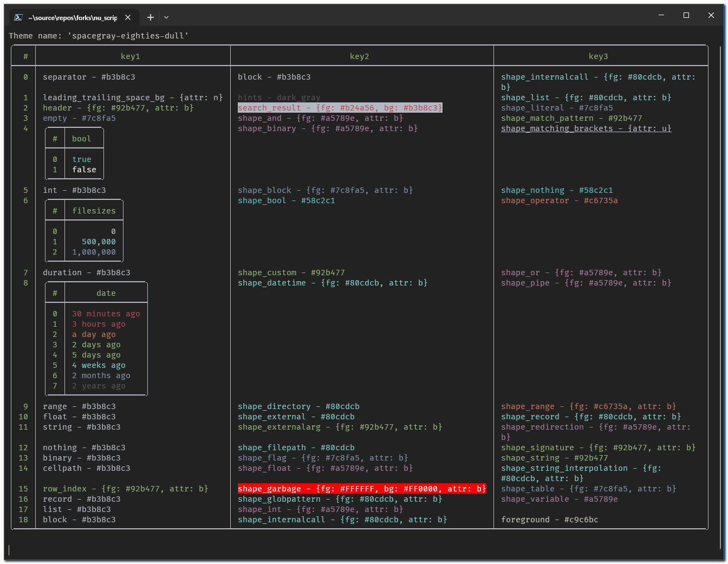The image size is (728, 564).
Task: Click the '1,000,000' filesize value
Action: click(94, 252)
